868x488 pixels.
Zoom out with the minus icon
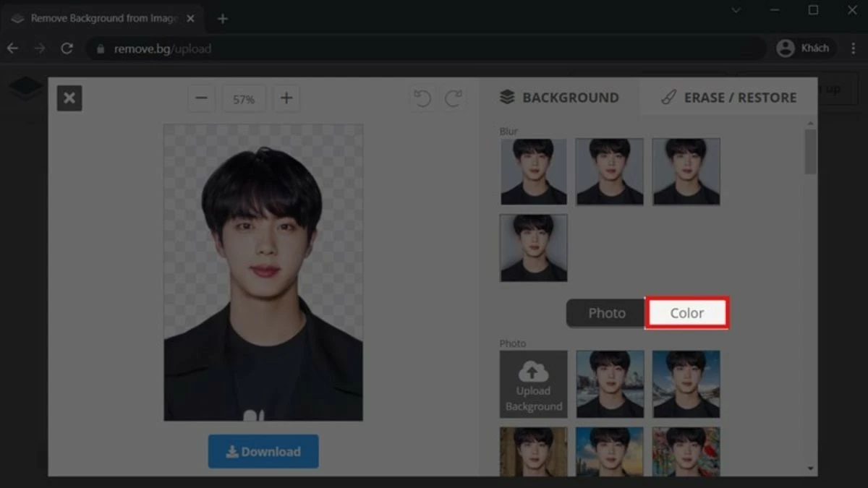(x=201, y=98)
